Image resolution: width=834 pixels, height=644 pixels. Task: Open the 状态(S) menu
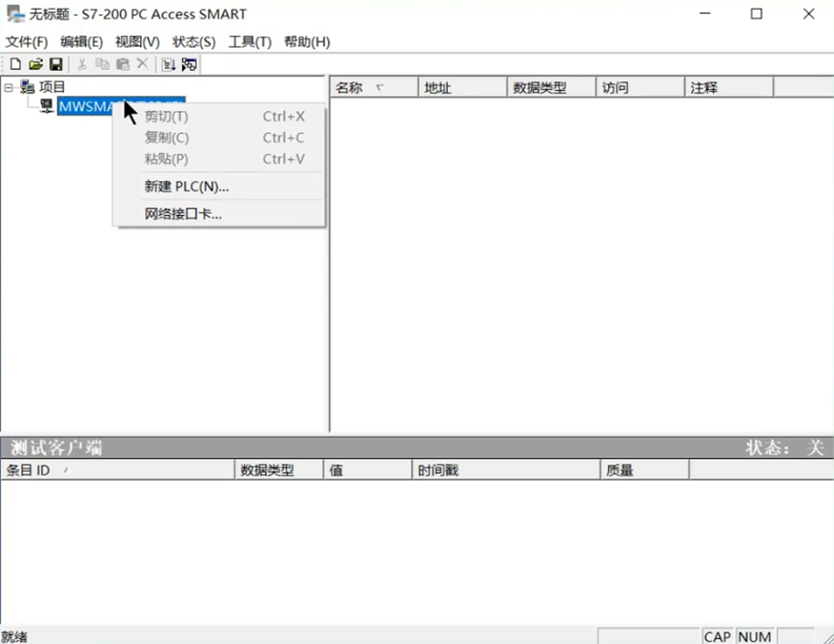pyautogui.click(x=193, y=42)
